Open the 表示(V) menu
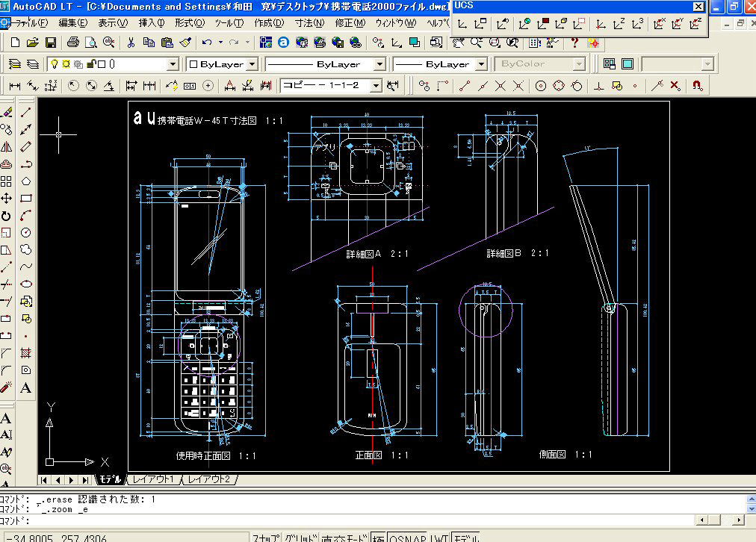The width and height of the screenshot is (756, 542). point(114,22)
